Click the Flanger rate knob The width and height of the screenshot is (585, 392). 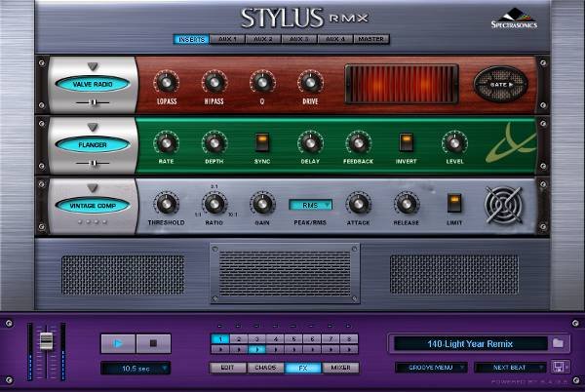(166, 142)
